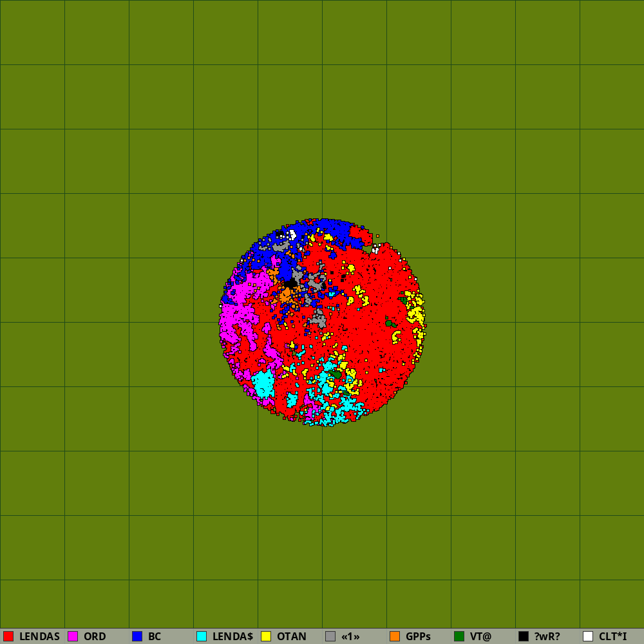The height and width of the screenshot is (644, 644).
Task: Click the magenta ORD legend swatch
Action: 73,636
